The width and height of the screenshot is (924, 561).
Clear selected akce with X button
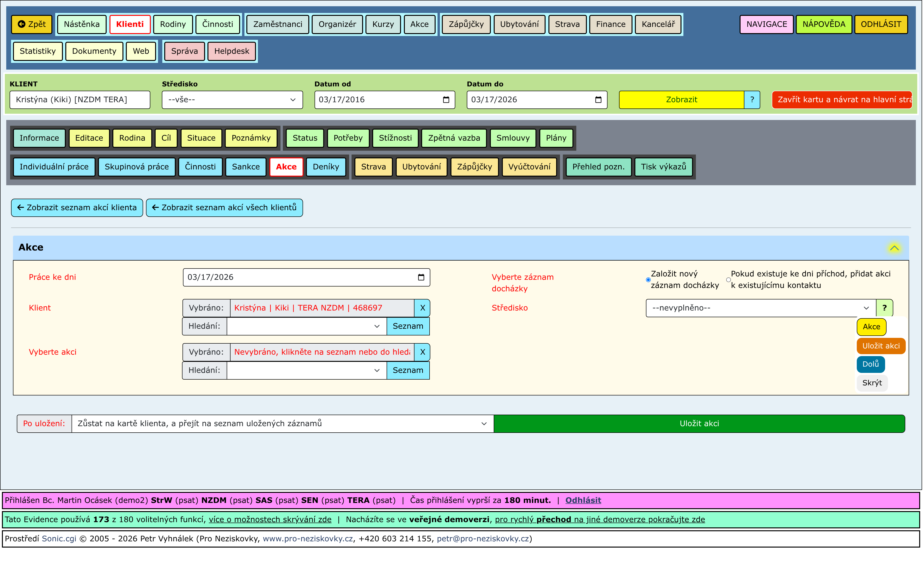(423, 353)
